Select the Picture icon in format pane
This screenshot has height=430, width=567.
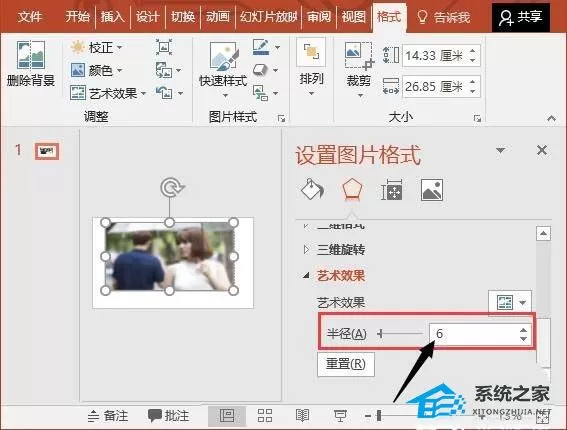point(432,190)
